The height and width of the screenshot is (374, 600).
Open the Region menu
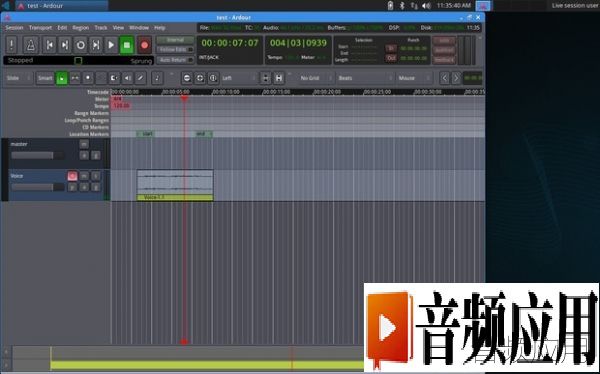(x=80, y=28)
